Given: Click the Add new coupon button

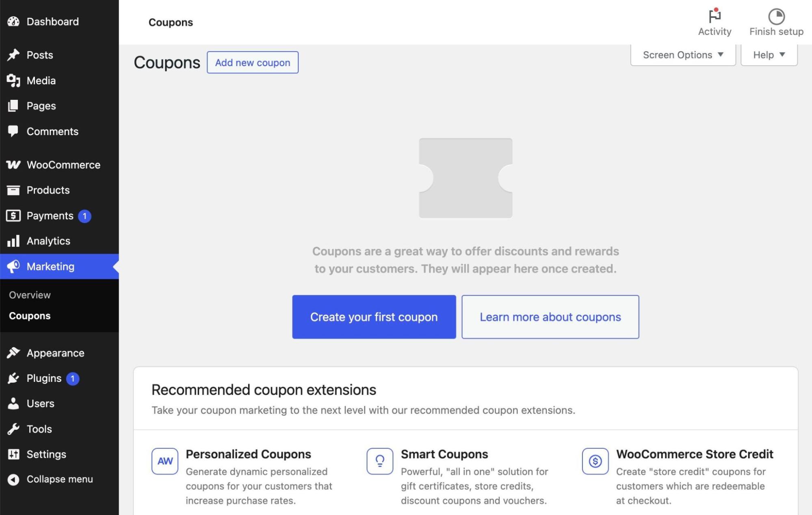Looking at the screenshot, I should [x=253, y=62].
